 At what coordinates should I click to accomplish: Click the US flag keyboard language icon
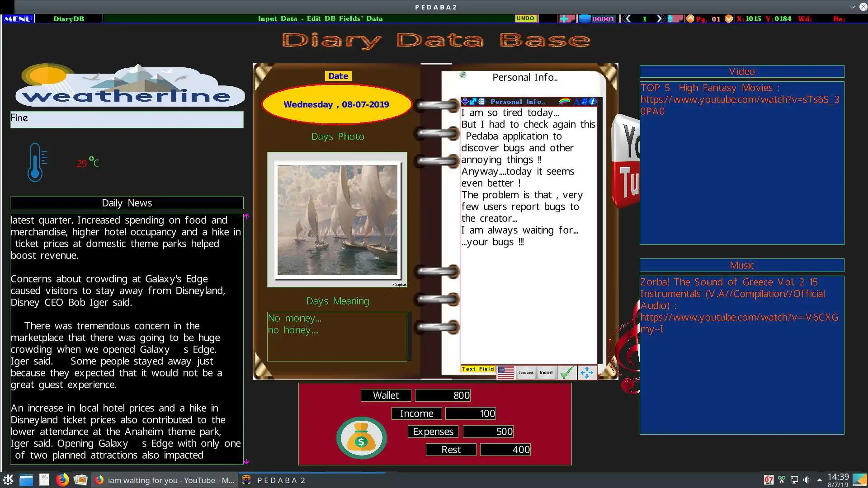click(505, 373)
